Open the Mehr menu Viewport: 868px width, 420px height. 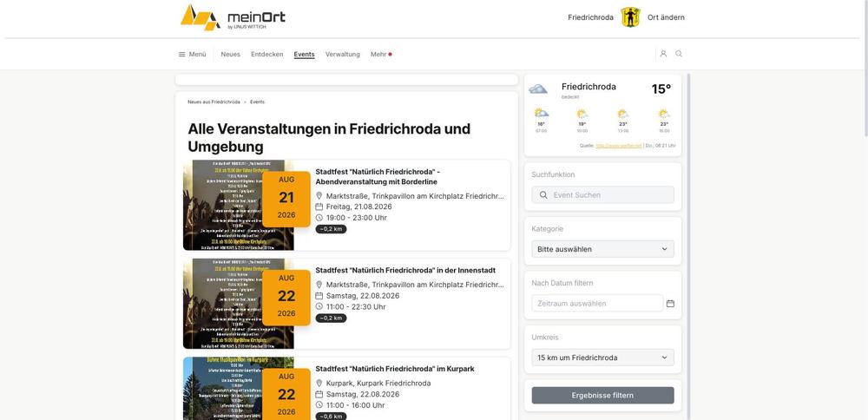[381, 54]
